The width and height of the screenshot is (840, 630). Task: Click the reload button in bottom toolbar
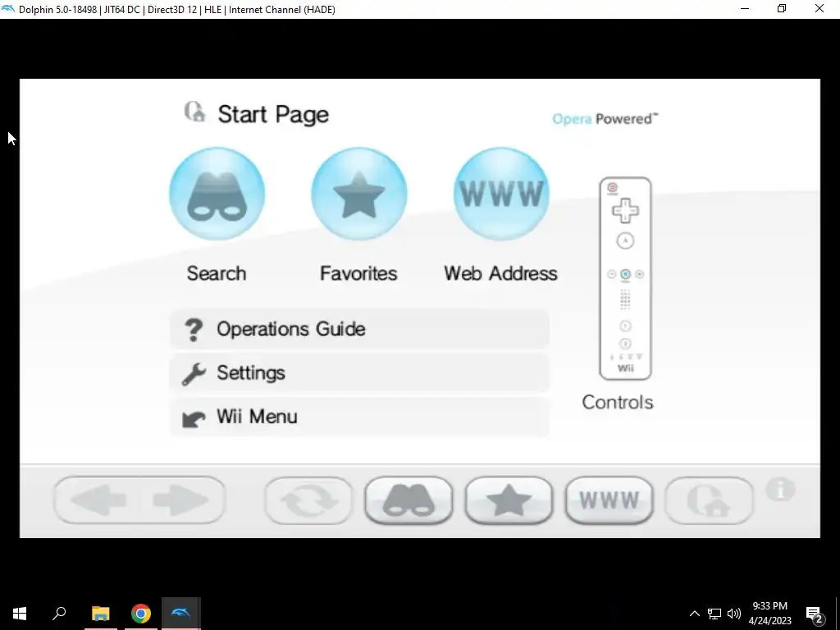pyautogui.click(x=309, y=500)
